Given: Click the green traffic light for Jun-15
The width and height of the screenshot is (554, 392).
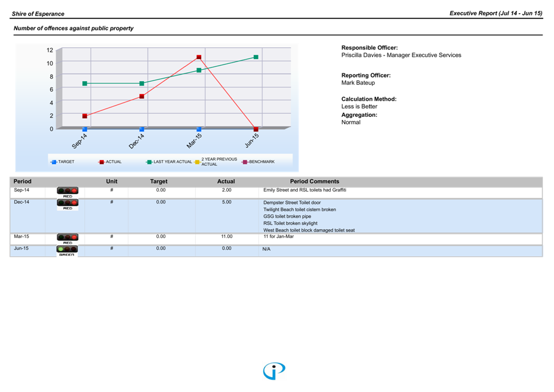Looking at the screenshot, I should click(67, 251).
